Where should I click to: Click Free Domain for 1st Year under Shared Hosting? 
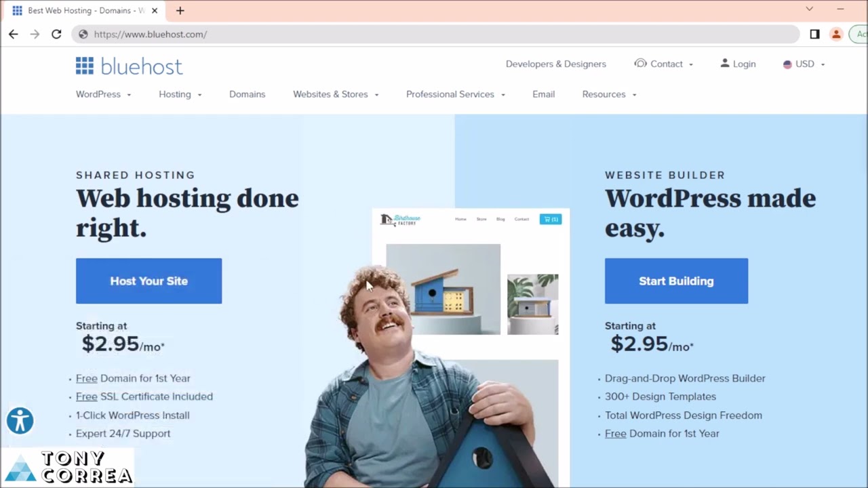click(133, 378)
